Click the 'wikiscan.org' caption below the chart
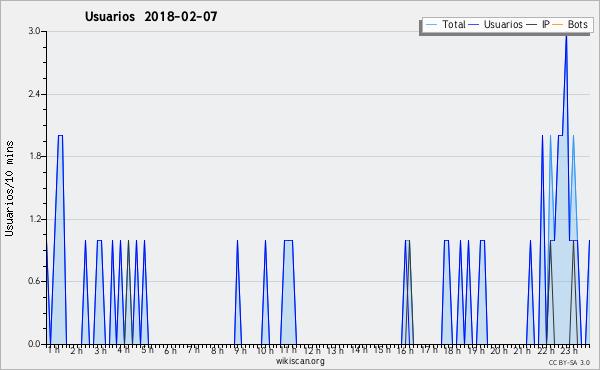Viewport: 600px width, 370px height. click(300, 361)
